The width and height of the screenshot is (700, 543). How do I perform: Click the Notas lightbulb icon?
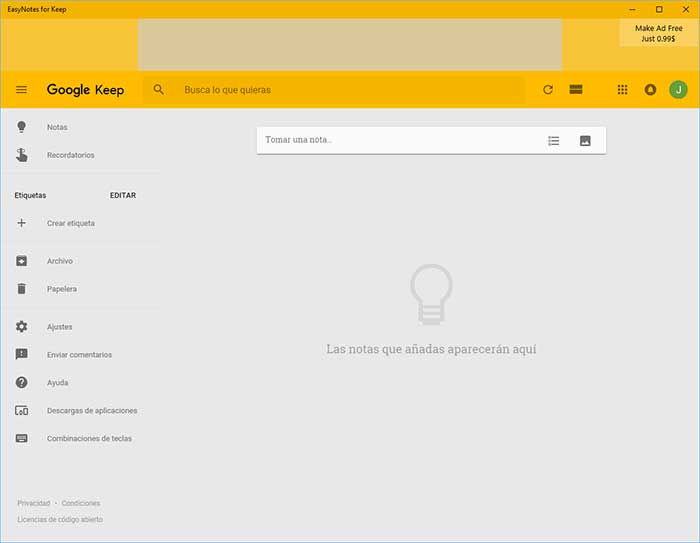pyautogui.click(x=21, y=127)
